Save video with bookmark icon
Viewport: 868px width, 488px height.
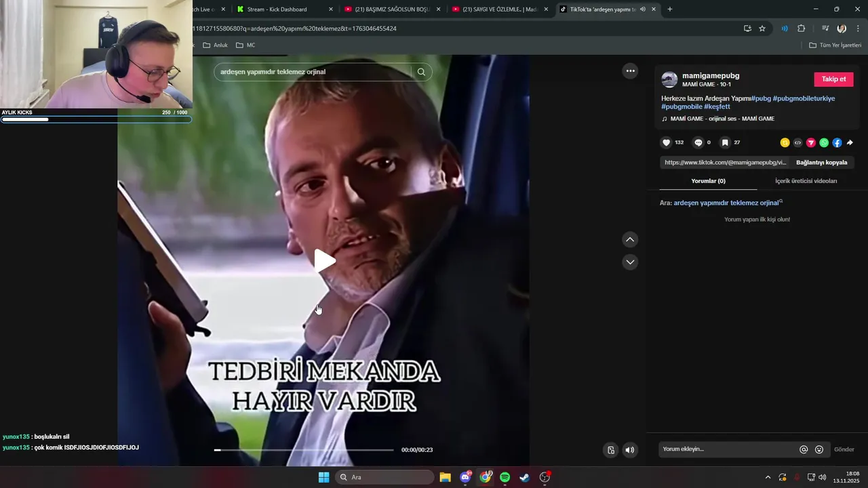pyautogui.click(x=725, y=142)
